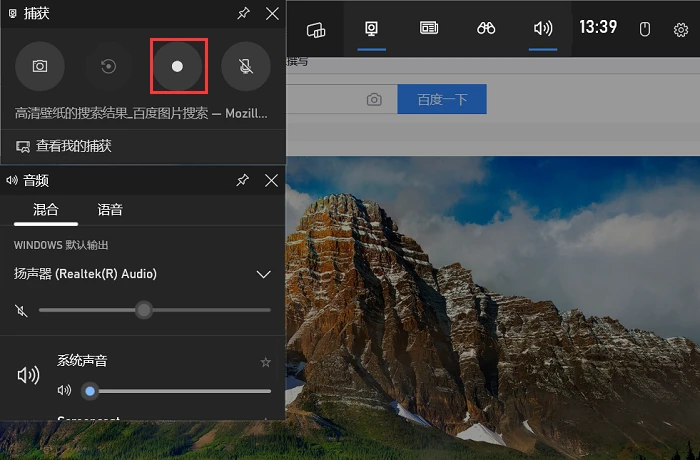The width and height of the screenshot is (700, 460).
Task: Open Game Bar settings gear
Action: (x=680, y=30)
